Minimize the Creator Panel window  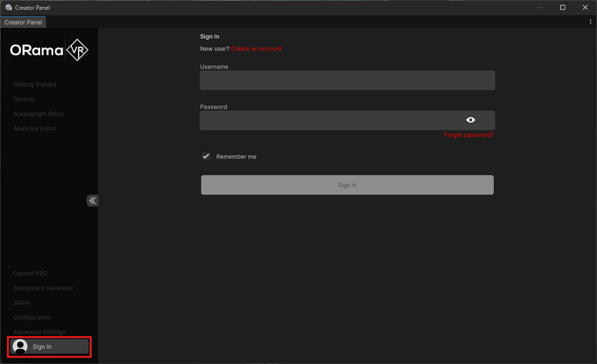(x=541, y=7)
